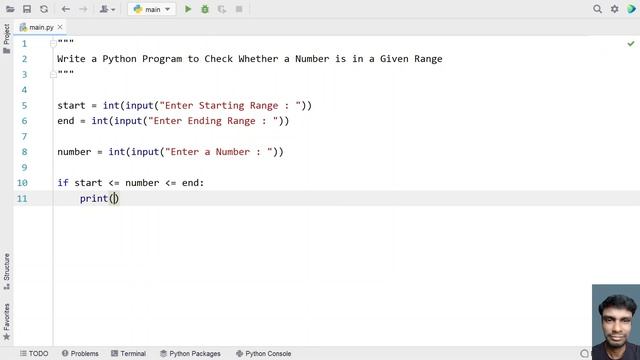Open the Terminal tool window
Image resolution: width=640 pixels, height=360 pixels.
coord(128,353)
